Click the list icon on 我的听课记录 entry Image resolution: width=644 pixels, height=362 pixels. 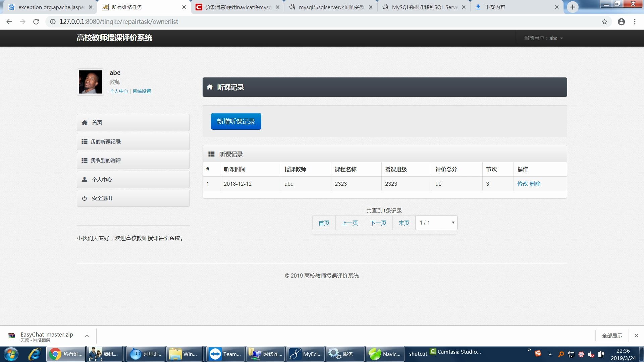85,141
